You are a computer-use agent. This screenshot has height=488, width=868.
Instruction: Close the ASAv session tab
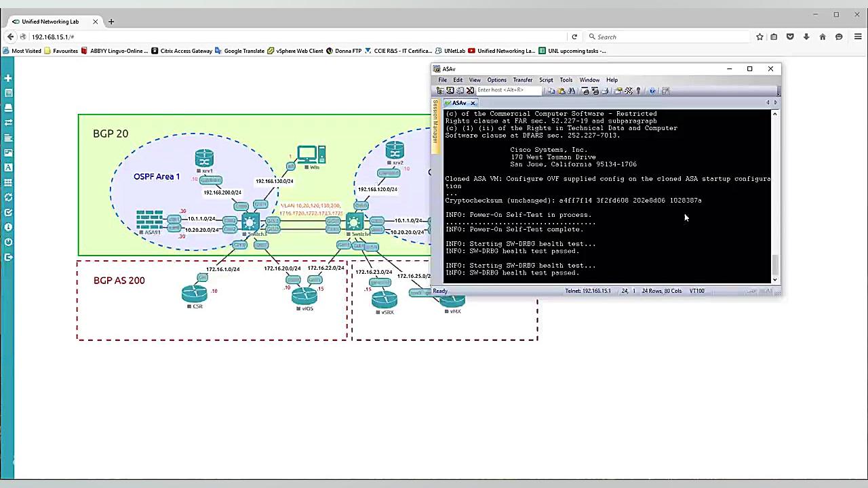473,103
